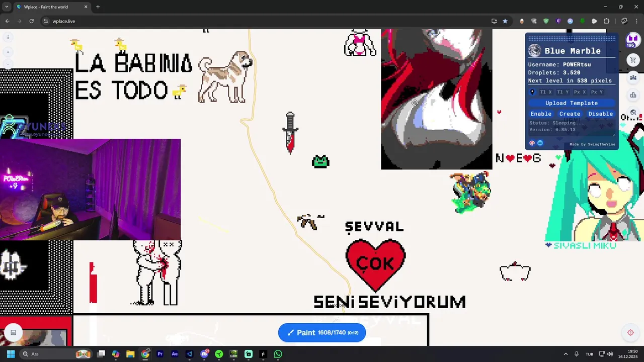This screenshot has width=644, height=362.
Task: Disable the Blue Marble template
Action: pyautogui.click(x=601, y=114)
